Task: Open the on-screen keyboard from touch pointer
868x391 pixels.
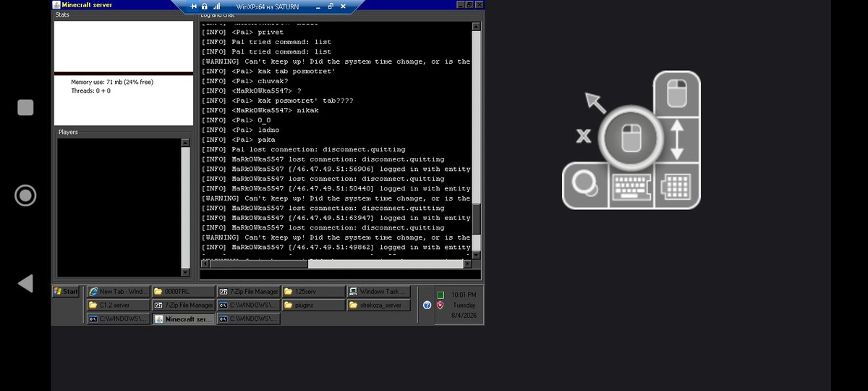Action: (x=631, y=187)
